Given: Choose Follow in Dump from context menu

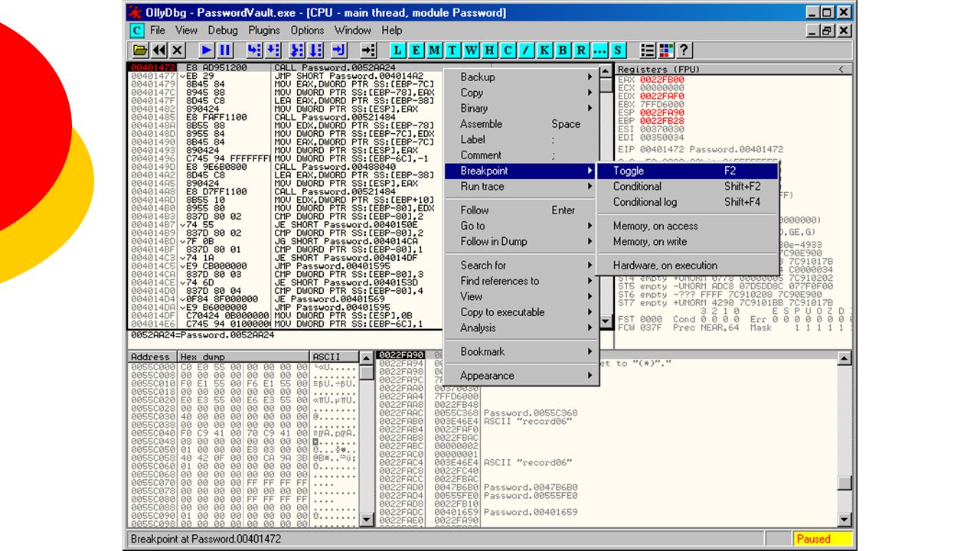Looking at the screenshot, I should pos(521,241).
